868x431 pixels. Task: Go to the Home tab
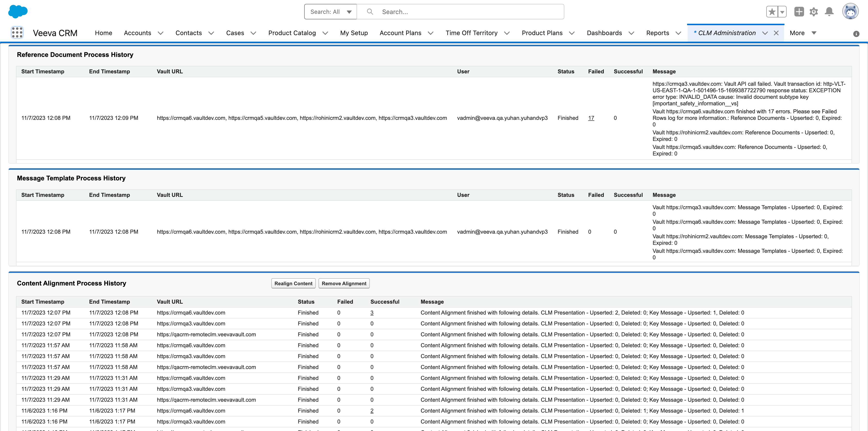[103, 33]
